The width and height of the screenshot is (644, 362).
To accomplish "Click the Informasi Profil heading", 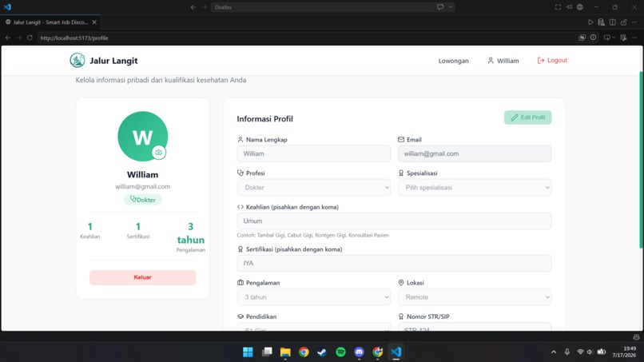I will click(265, 119).
